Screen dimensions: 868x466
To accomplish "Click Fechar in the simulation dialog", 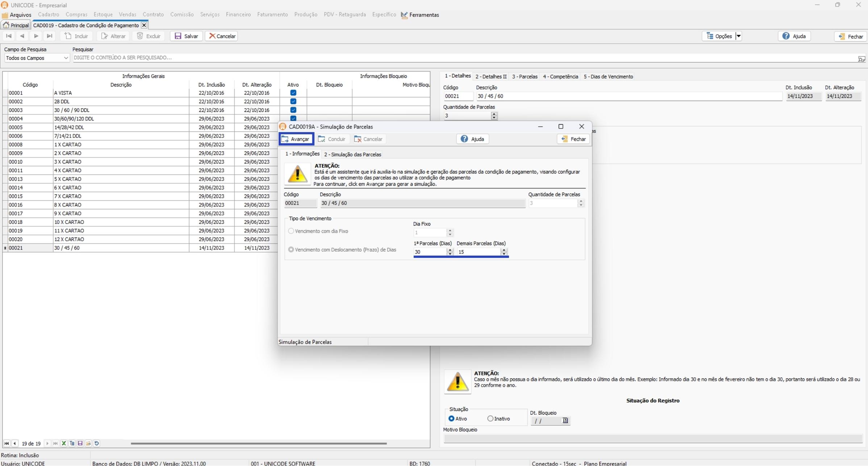I will point(573,139).
